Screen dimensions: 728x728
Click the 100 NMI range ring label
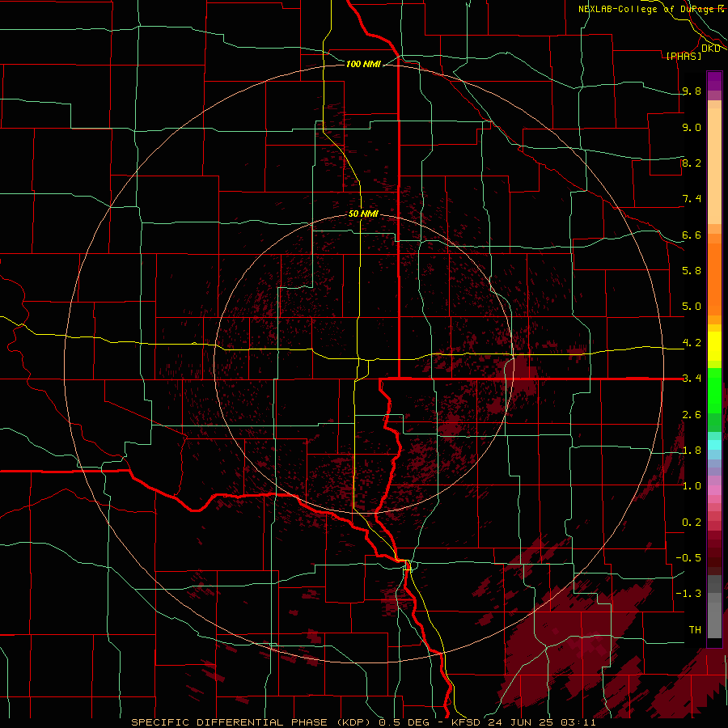pos(363,64)
